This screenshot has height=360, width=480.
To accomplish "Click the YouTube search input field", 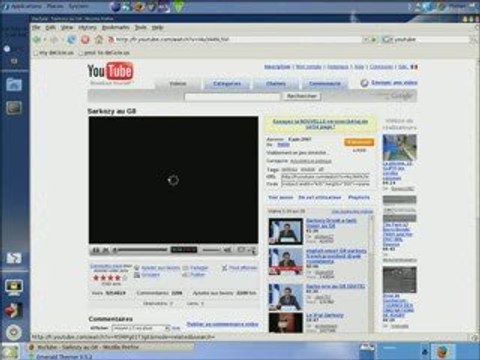I will point(232,97).
